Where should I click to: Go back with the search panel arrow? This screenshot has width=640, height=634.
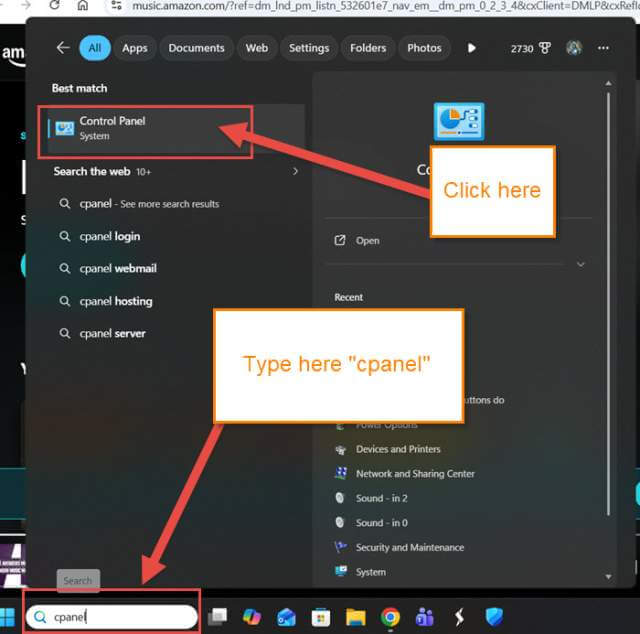pos(63,48)
